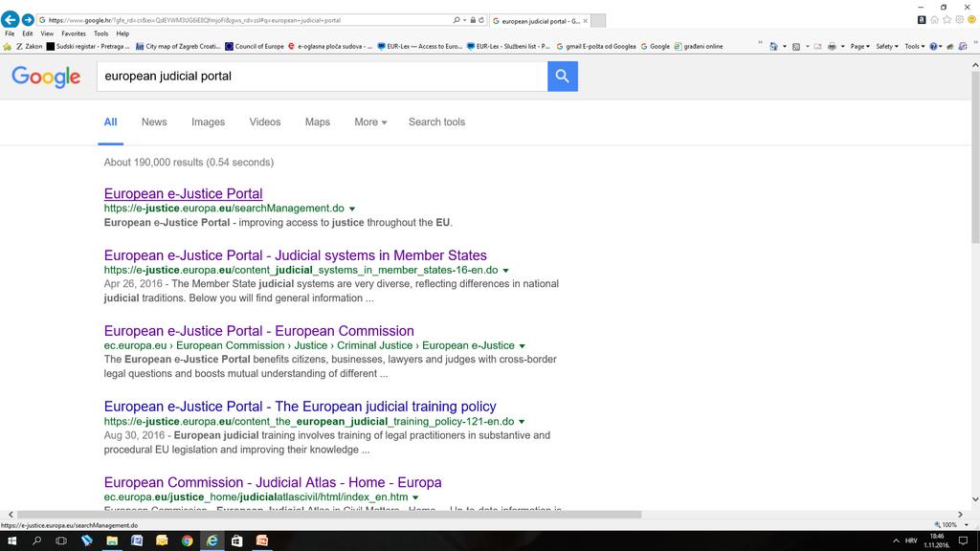Viewport: 980px width, 551px height.
Task: Open the Safety command bar dropdown
Action: (x=887, y=46)
